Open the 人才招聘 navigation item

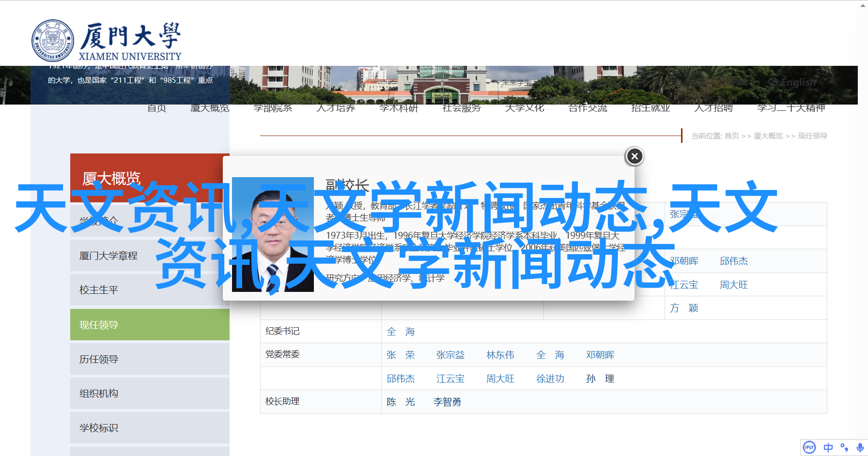click(713, 108)
